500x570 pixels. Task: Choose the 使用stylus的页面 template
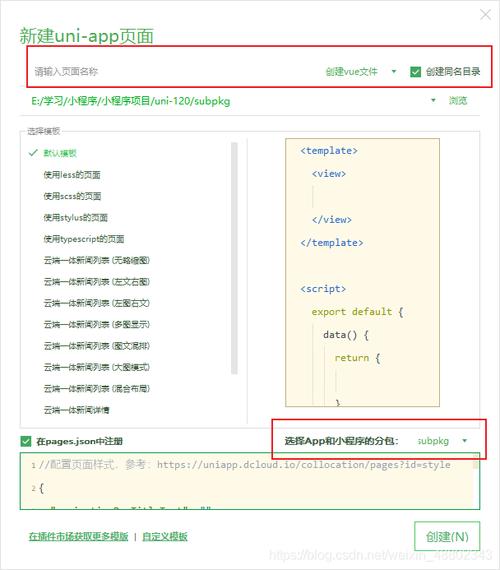pos(76,218)
